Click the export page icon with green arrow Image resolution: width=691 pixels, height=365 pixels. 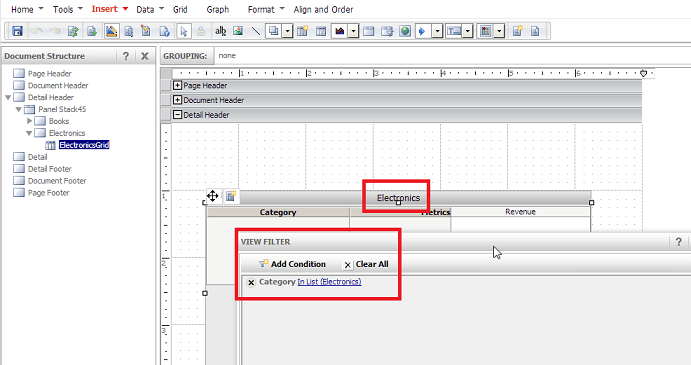(x=92, y=31)
